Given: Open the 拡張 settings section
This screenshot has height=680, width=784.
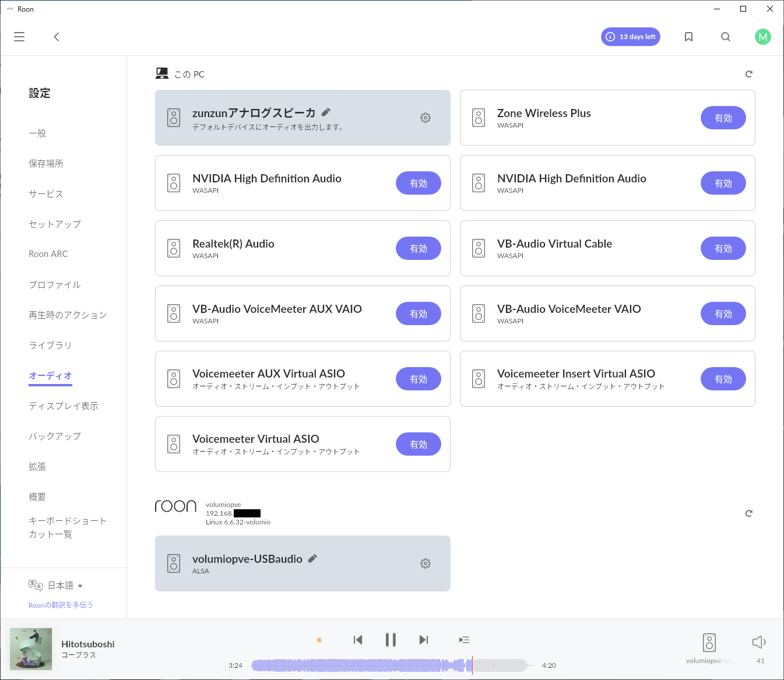Looking at the screenshot, I should [x=37, y=466].
